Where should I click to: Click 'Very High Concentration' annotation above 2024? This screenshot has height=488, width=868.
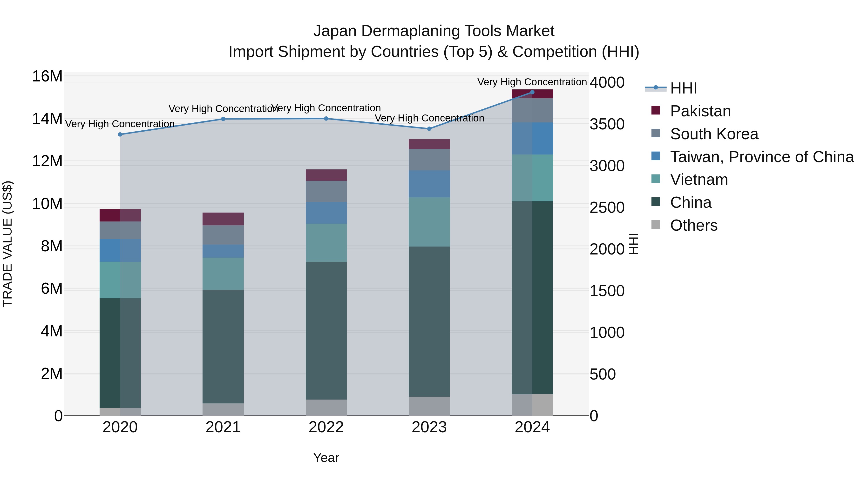(532, 82)
